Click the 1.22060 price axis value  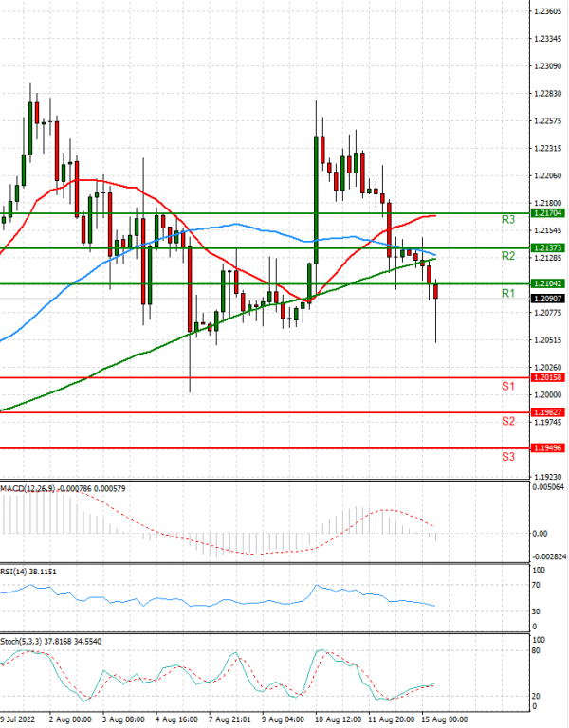[x=547, y=175]
